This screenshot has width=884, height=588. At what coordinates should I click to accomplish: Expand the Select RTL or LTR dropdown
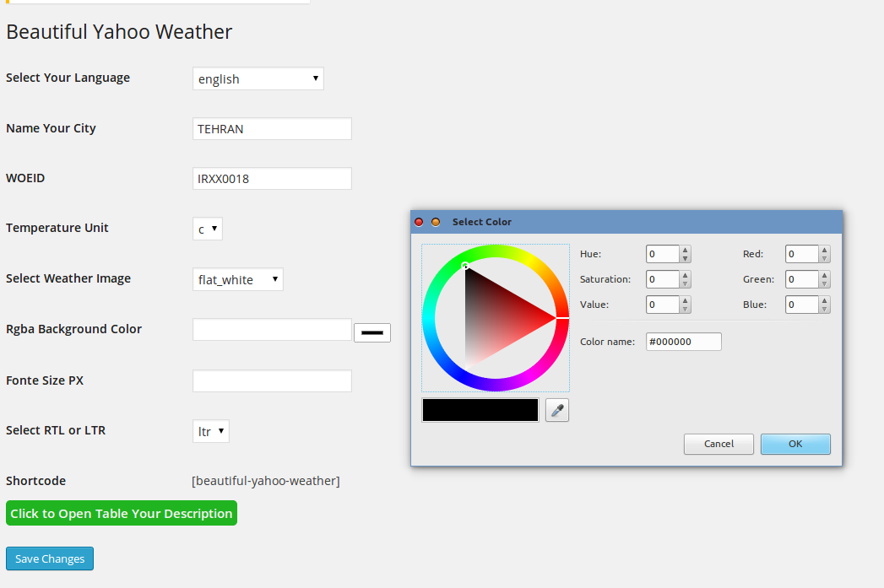pyautogui.click(x=210, y=431)
